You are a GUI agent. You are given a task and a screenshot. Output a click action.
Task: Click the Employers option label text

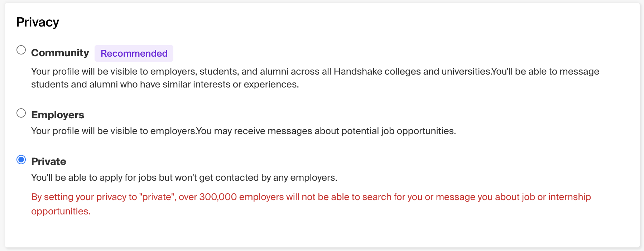(58, 115)
